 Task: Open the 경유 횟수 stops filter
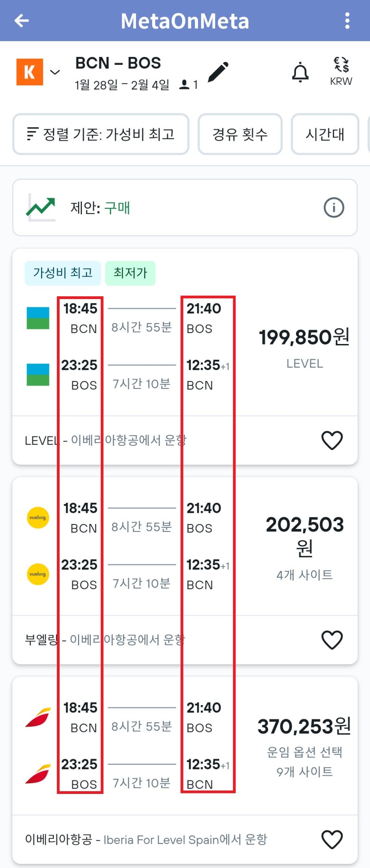click(240, 134)
